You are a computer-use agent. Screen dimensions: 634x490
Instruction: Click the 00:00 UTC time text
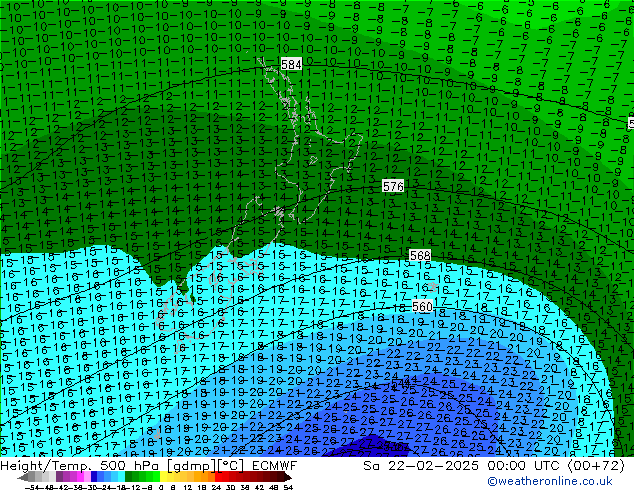pos(525,466)
